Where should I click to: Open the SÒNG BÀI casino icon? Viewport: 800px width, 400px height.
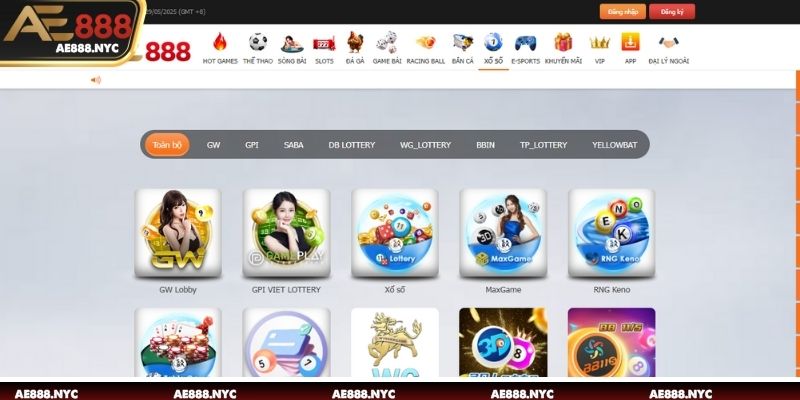(x=292, y=43)
